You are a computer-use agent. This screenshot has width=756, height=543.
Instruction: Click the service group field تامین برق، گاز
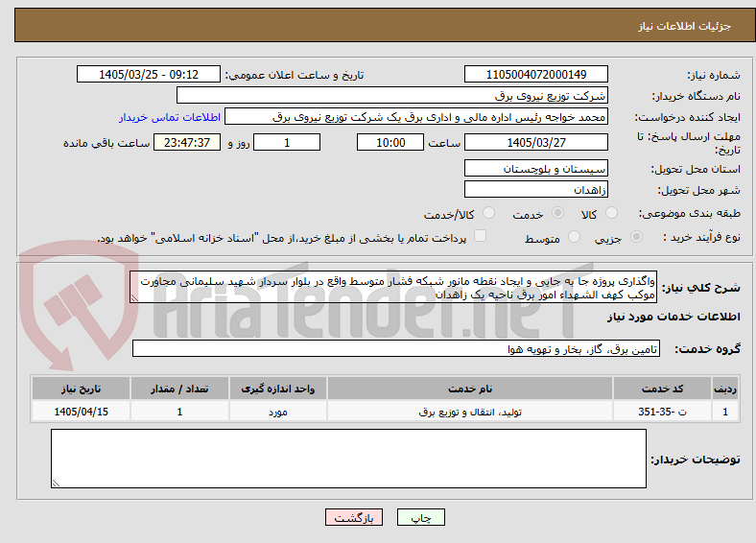pyautogui.click(x=396, y=348)
